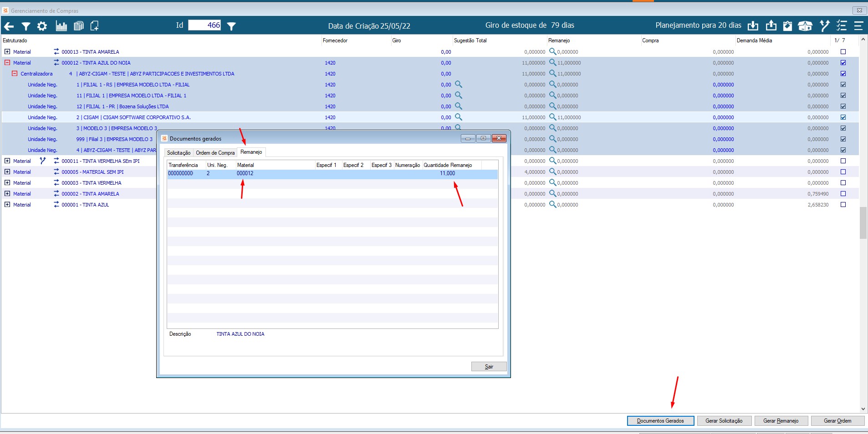Toggle checkbox for 000005 - MATERIAL SEM IPI row

click(x=843, y=172)
